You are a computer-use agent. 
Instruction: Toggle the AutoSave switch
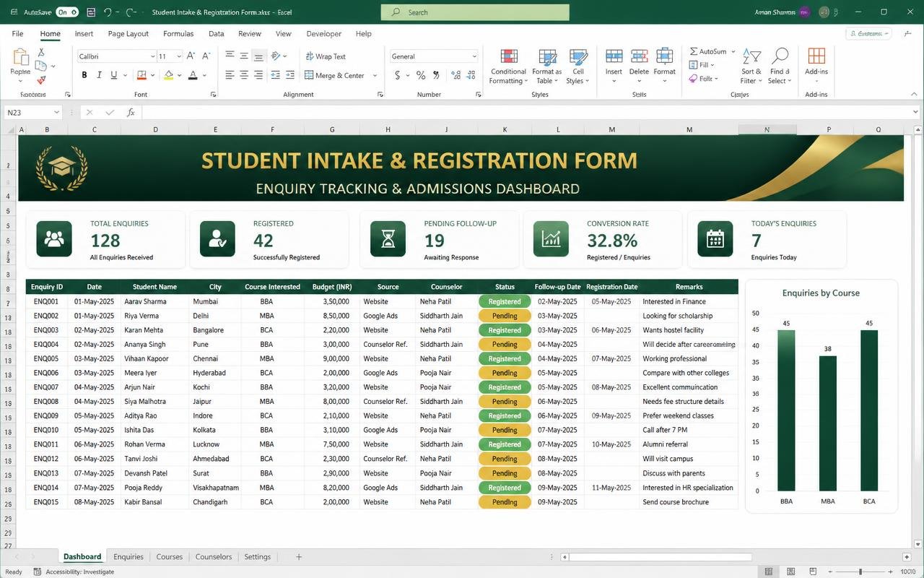click(66, 12)
